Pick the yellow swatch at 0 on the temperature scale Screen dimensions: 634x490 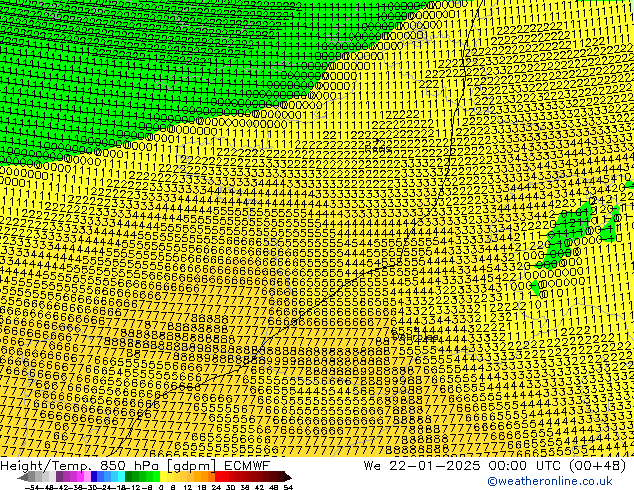pyautogui.click(x=163, y=477)
